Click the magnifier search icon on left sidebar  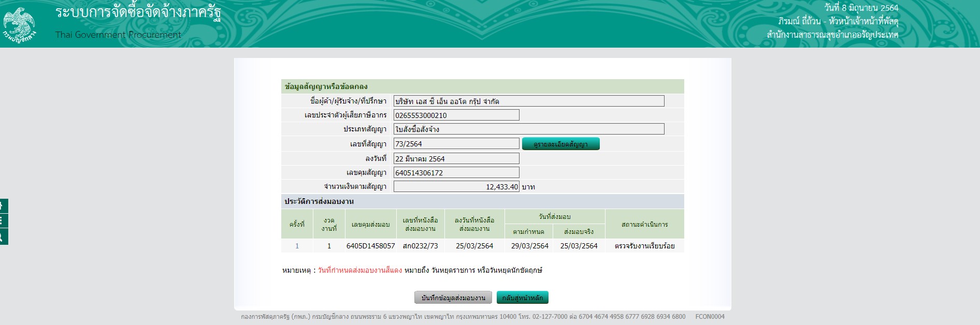coord(3,237)
